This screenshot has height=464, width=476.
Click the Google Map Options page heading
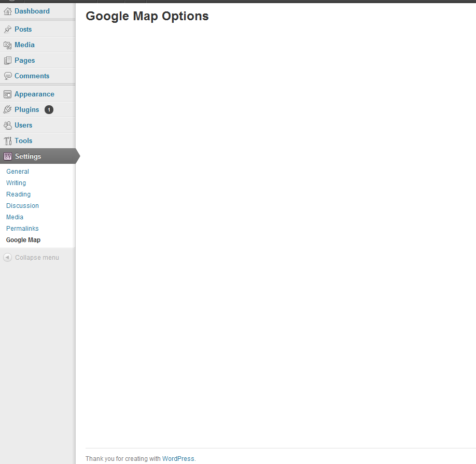point(147,17)
